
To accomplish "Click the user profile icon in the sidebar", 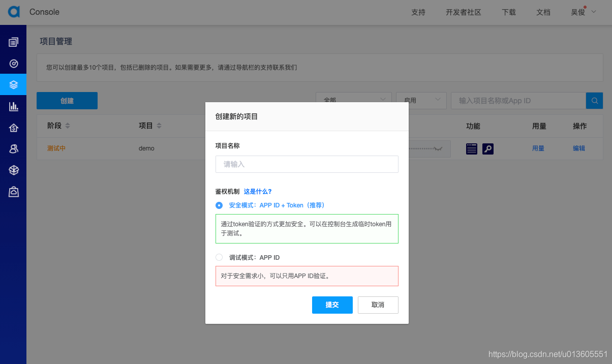I will coord(13,148).
